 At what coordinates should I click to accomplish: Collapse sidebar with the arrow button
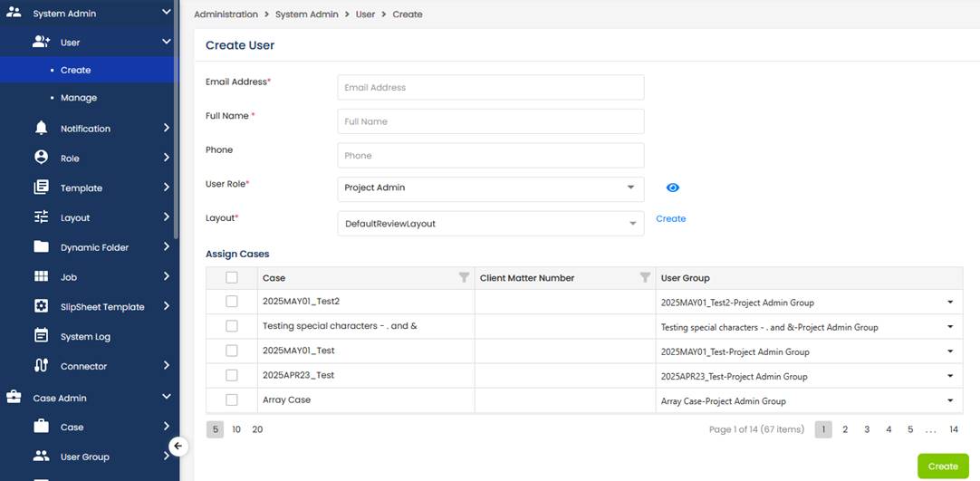click(x=178, y=446)
